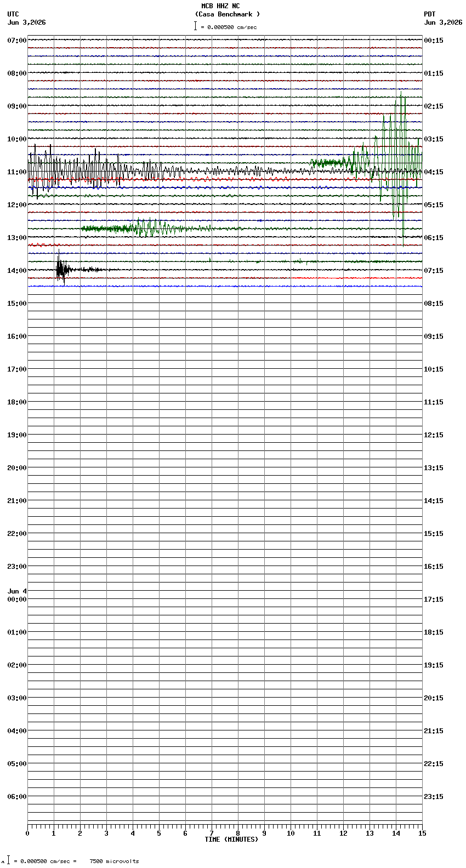This screenshot has width=466, height=868.
Task: Click the '08:00' UTC time label
Action: pyautogui.click(x=17, y=73)
